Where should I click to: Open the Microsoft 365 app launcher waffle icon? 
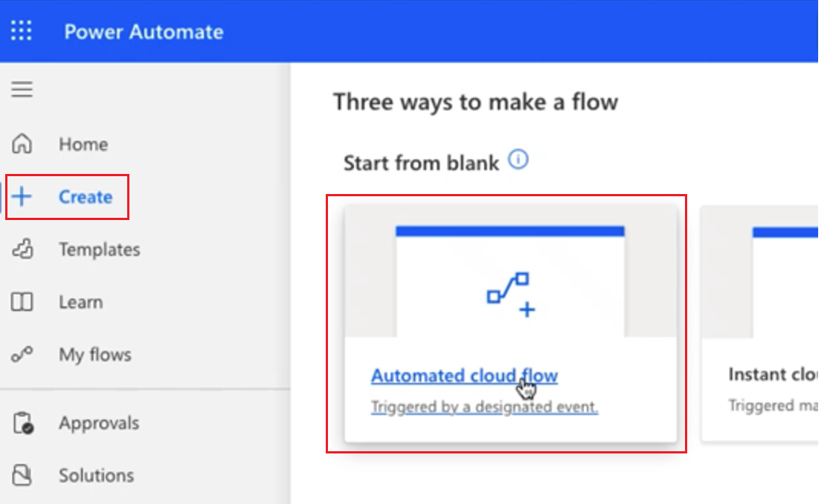pos(21,31)
